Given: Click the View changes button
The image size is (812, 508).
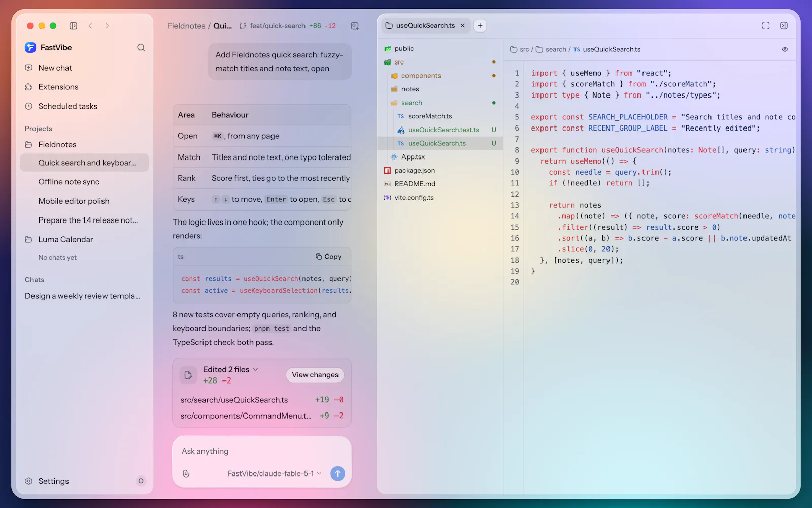Looking at the screenshot, I should pos(315,375).
